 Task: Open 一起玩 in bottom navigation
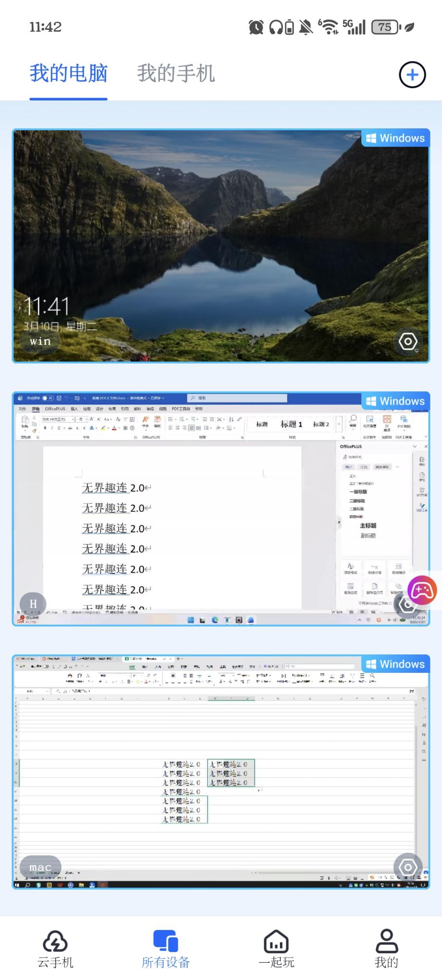coord(276,948)
